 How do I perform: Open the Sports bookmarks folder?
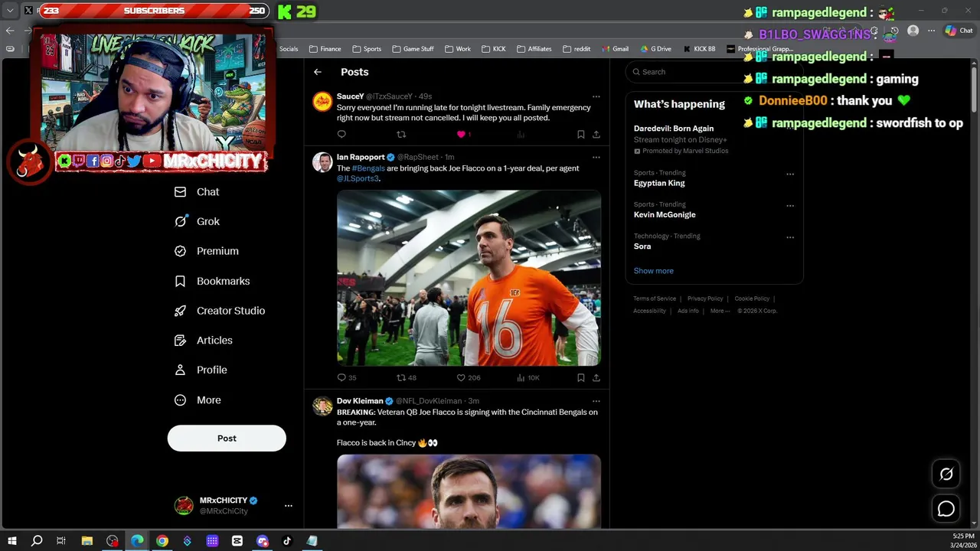[x=366, y=49]
